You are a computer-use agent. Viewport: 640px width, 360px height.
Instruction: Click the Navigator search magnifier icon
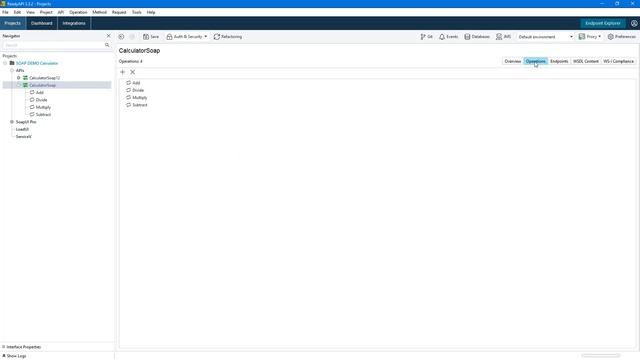point(107,45)
